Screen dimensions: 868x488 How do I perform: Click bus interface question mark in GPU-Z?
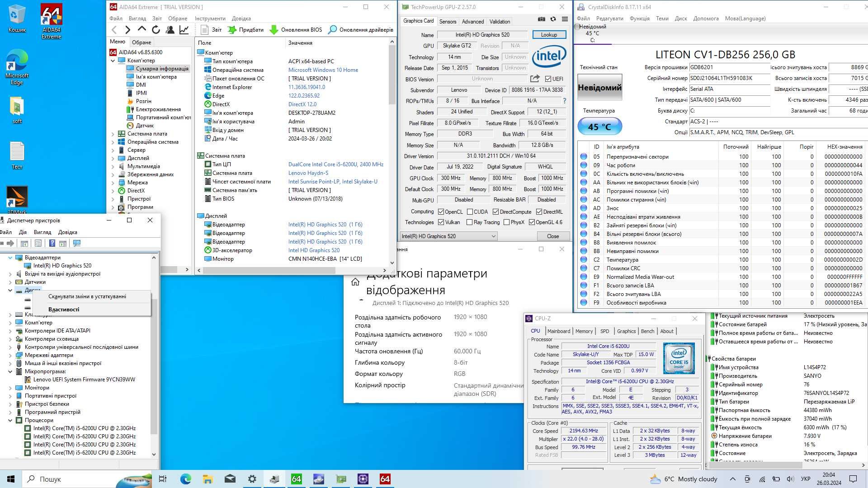point(564,101)
